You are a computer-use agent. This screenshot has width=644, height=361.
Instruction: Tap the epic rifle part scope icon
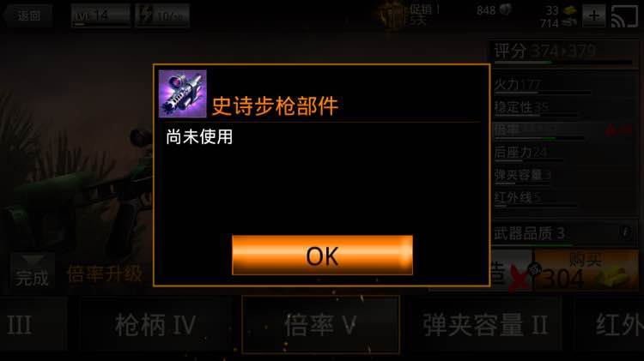[183, 94]
